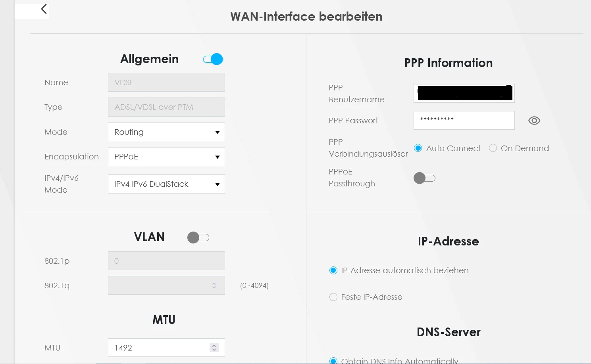Select Obtain DNS Info Automatically option
Viewport: 591px width, 364px height.
[x=333, y=360]
